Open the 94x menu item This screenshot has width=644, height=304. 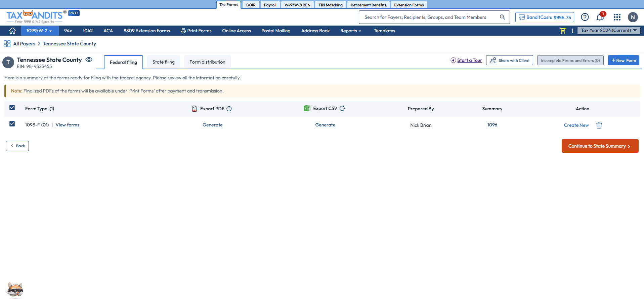(68, 31)
